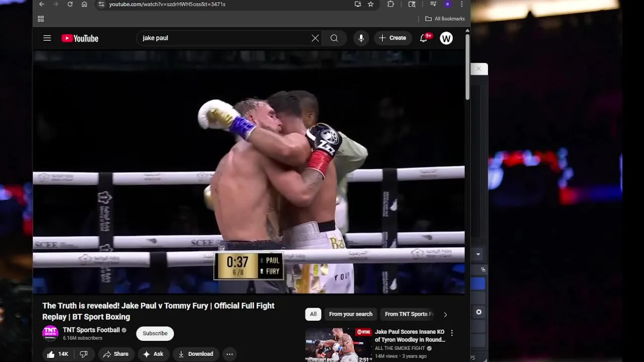Click '14M views' text on suggested video
This screenshot has height=362, width=644.
tap(386, 356)
